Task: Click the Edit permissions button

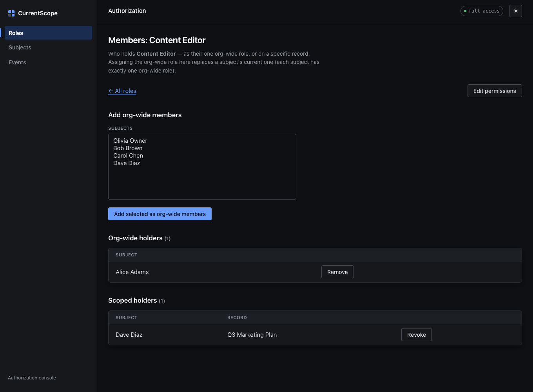Action: tap(495, 91)
